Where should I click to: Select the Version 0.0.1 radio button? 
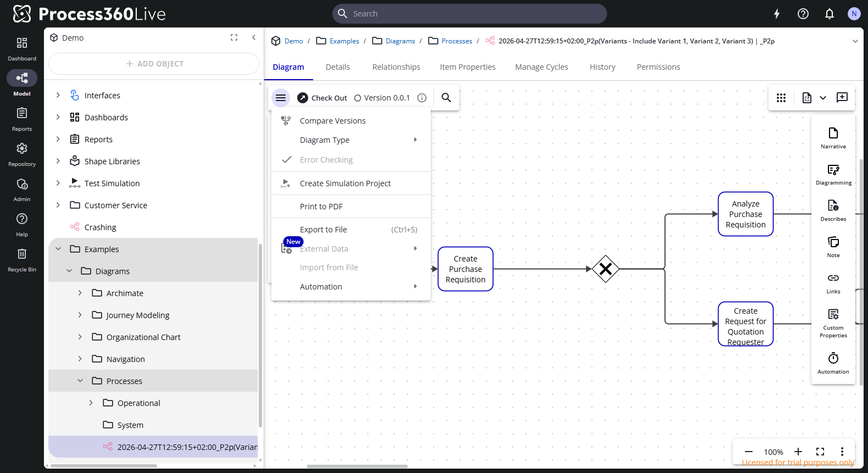point(358,98)
